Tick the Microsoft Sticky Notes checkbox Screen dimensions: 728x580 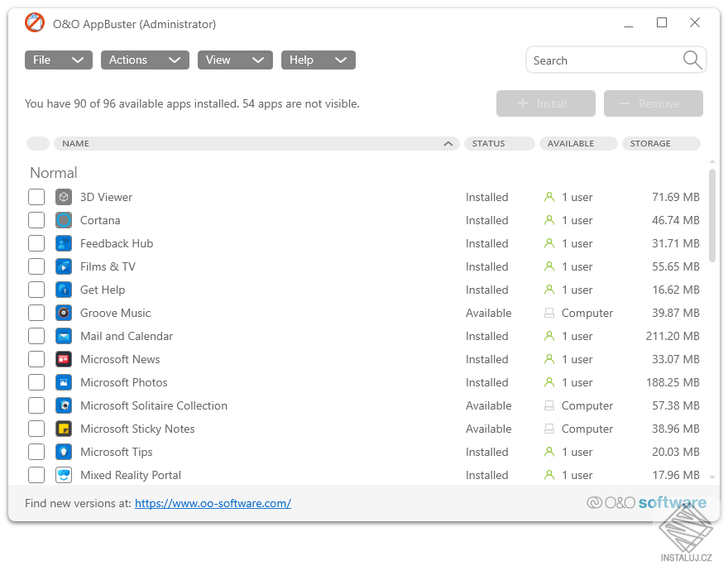coord(36,429)
